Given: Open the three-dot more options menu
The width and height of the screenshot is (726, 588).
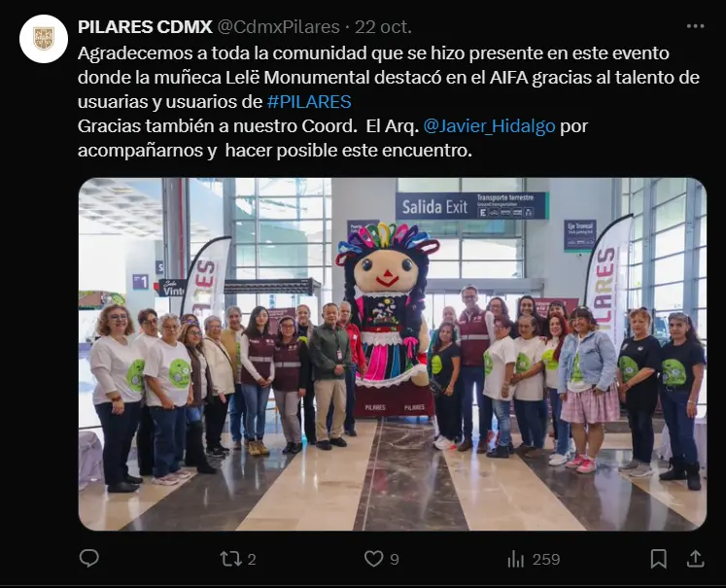Looking at the screenshot, I should (696, 27).
